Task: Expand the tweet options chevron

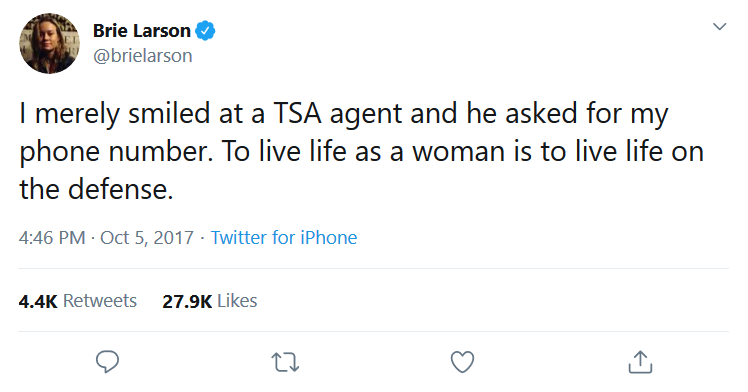Action: coord(719,26)
